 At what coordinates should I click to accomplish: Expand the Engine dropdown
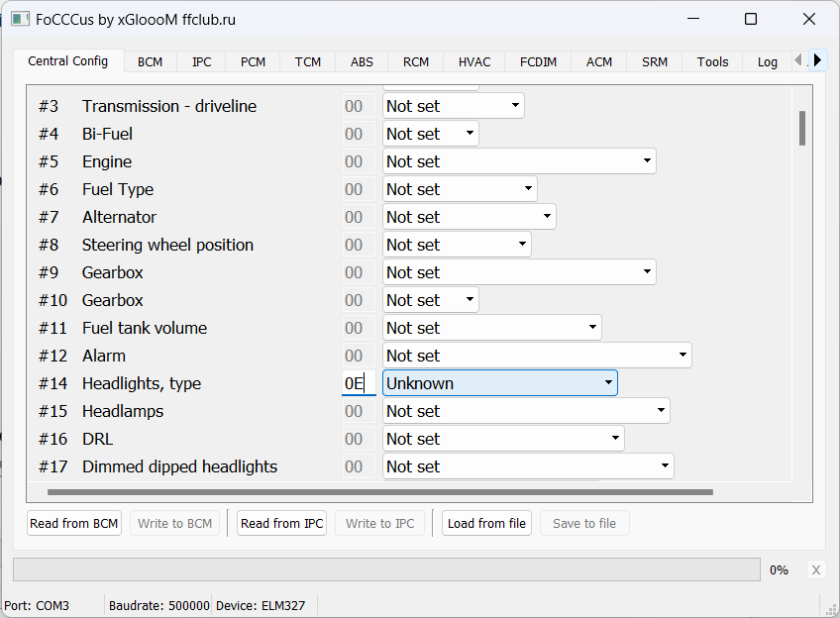(519, 161)
